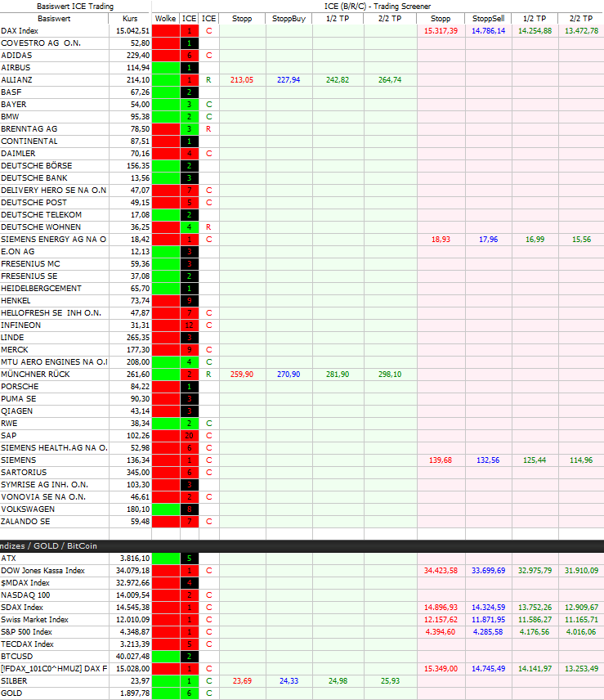
Task: Click BTCUSD price 40.027,48
Action: 132,657
